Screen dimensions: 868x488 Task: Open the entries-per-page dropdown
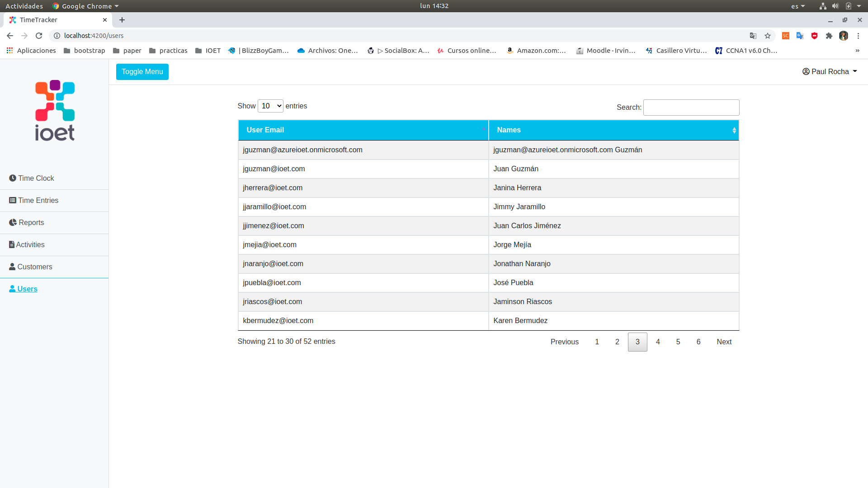tap(270, 106)
